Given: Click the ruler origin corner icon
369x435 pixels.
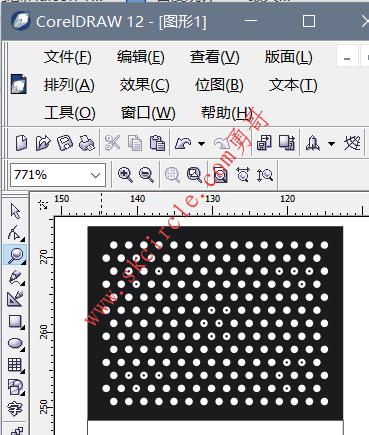Looking at the screenshot, I should 42,204.
